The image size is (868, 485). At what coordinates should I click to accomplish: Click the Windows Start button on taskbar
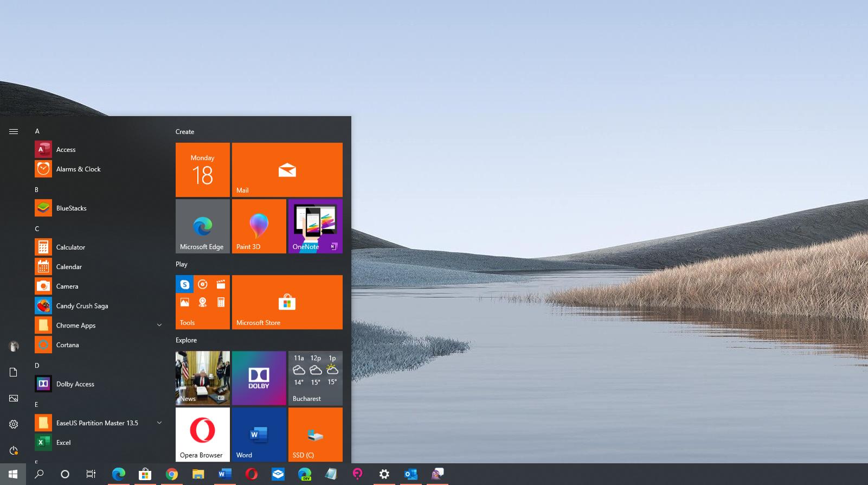coord(13,474)
